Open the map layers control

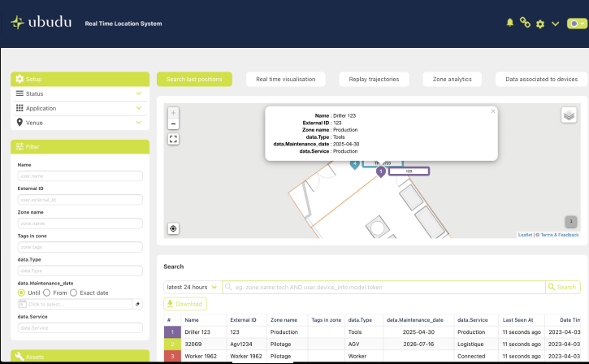569,115
